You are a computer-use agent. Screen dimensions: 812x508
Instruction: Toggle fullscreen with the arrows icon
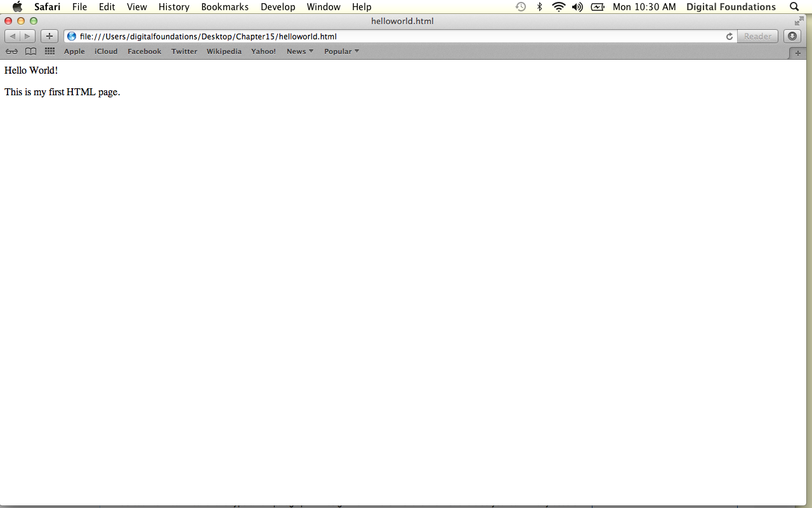click(799, 21)
